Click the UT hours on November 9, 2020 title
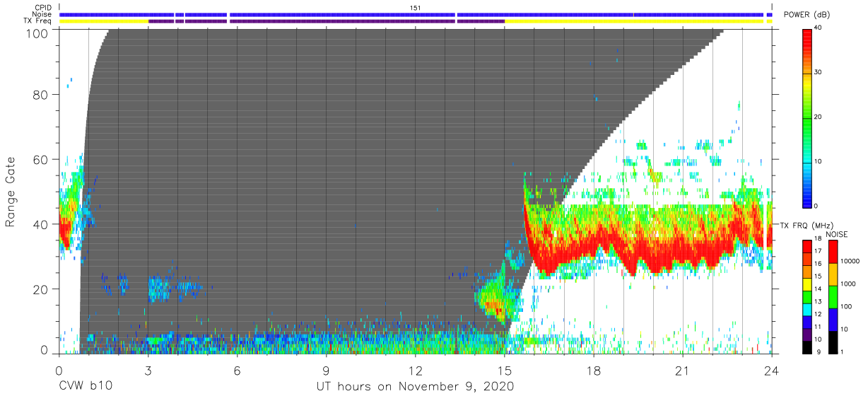This screenshot has height=401, width=868. click(414, 386)
